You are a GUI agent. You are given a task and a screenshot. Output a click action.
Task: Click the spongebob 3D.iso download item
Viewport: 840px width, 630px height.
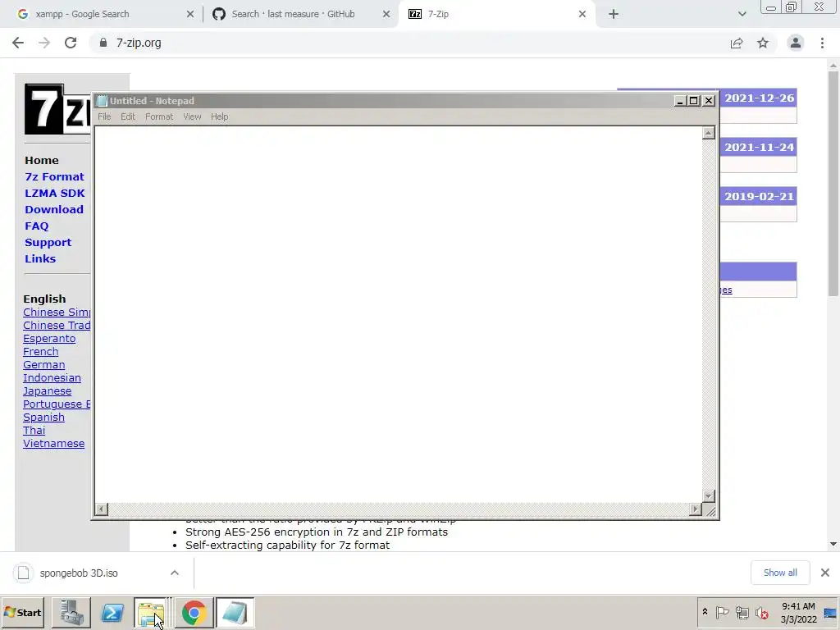coord(79,573)
